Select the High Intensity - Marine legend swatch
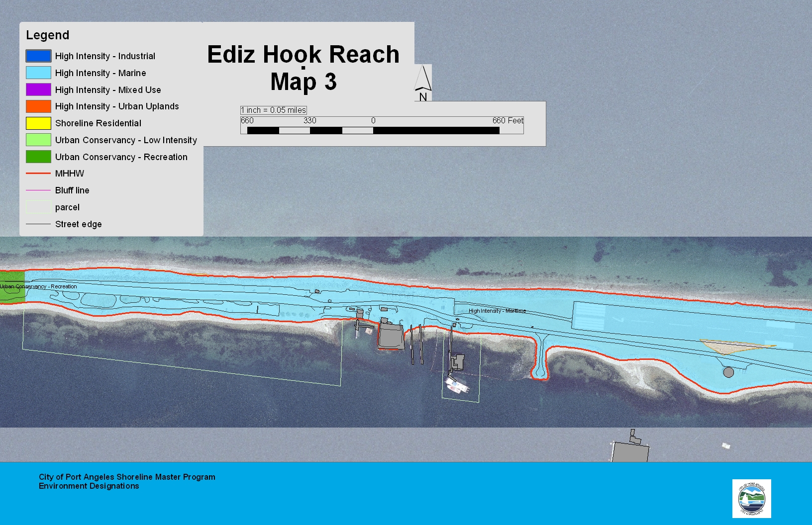 [38, 73]
